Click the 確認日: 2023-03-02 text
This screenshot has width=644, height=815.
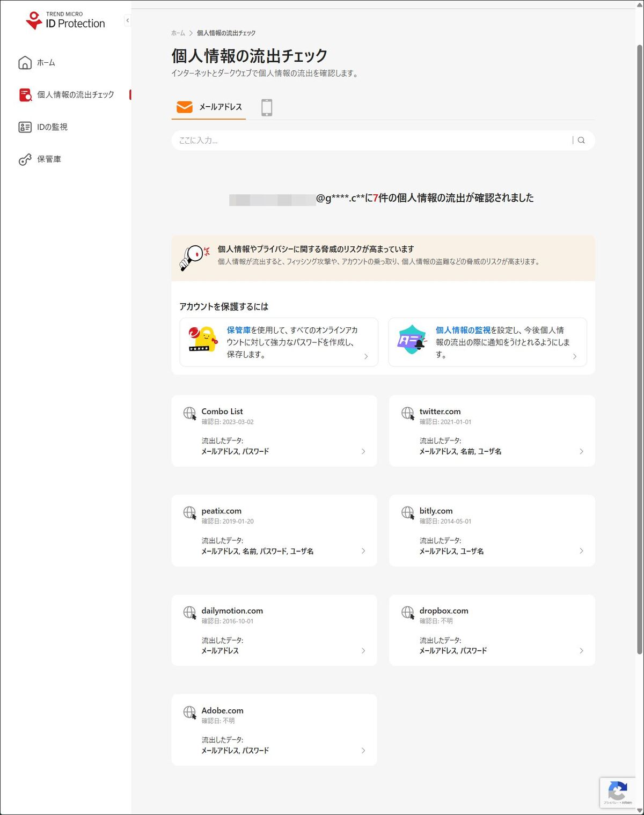(228, 422)
